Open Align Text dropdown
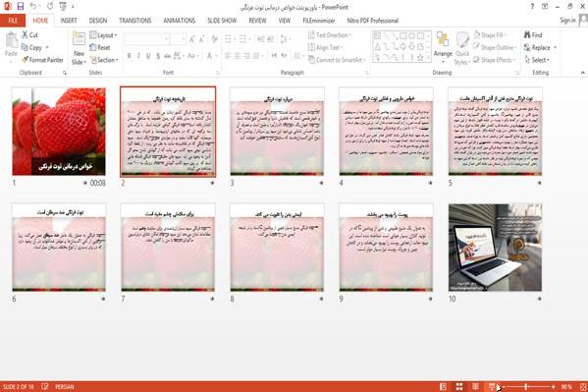This screenshot has width=588, height=392. coord(325,47)
